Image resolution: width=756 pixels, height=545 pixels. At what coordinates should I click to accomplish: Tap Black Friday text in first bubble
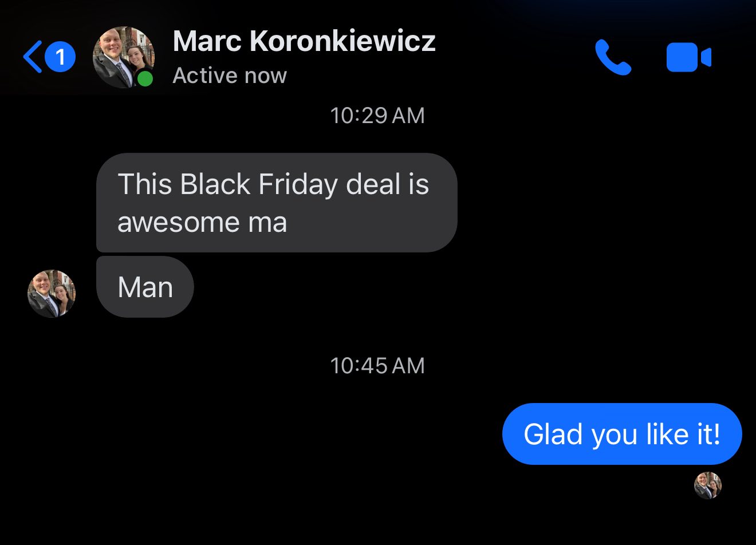259,185
